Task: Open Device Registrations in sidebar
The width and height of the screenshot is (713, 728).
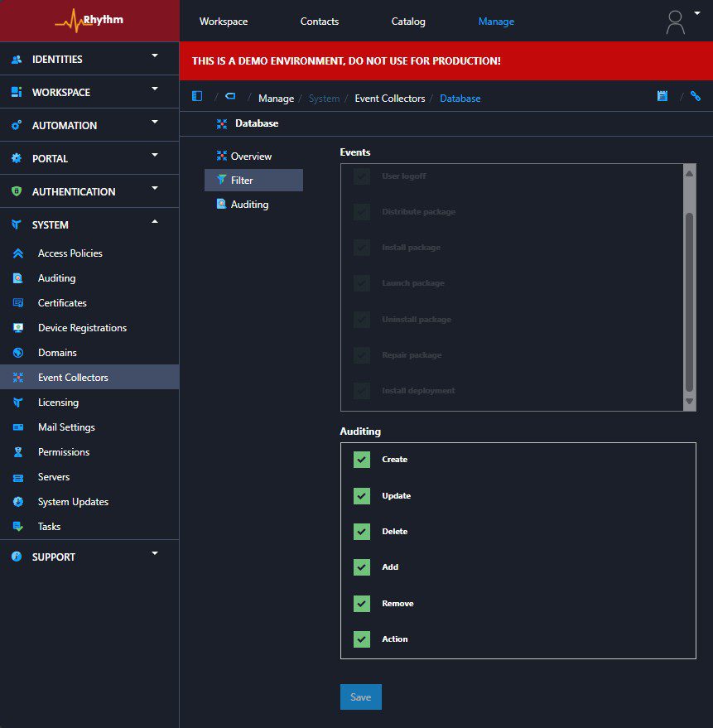Action: [x=82, y=328]
